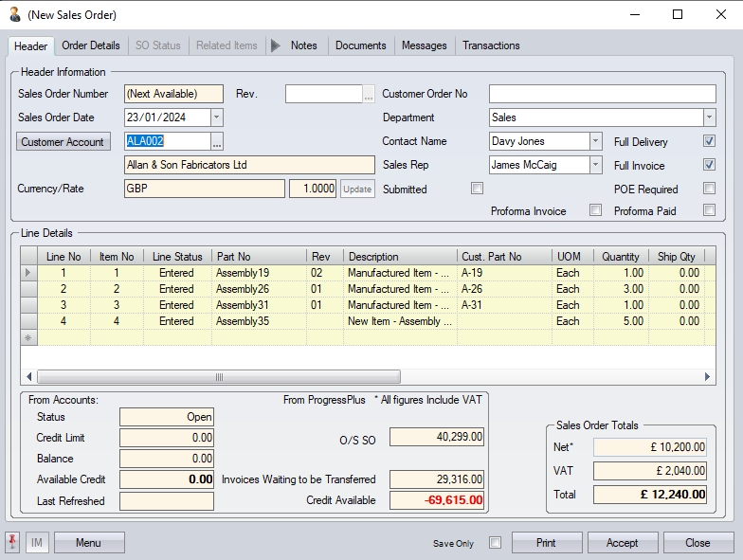The height and width of the screenshot is (560, 743).
Task: Open the customer account lookup ellipsis button
Action: [x=217, y=142]
